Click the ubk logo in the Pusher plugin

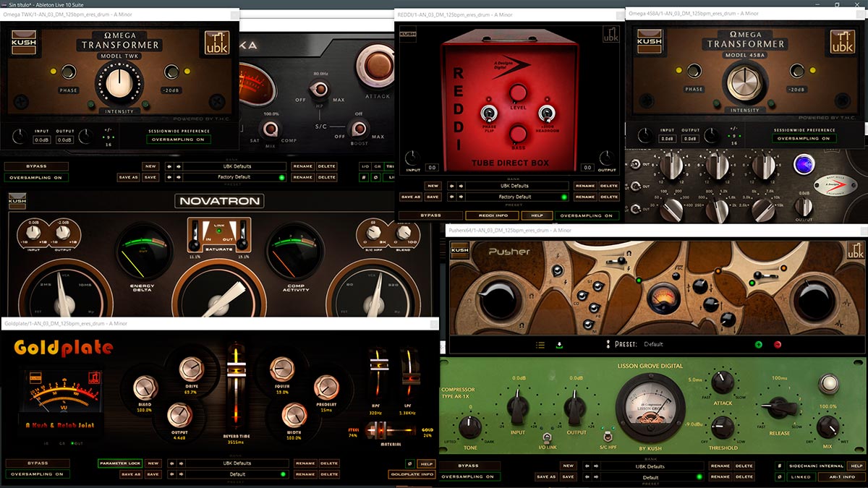tap(855, 252)
